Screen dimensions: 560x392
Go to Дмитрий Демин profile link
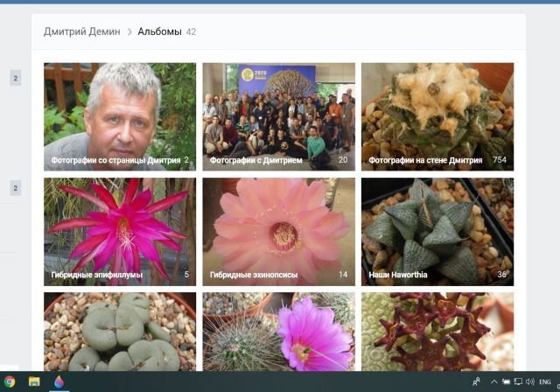pyautogui.click(x=82, y=31)
